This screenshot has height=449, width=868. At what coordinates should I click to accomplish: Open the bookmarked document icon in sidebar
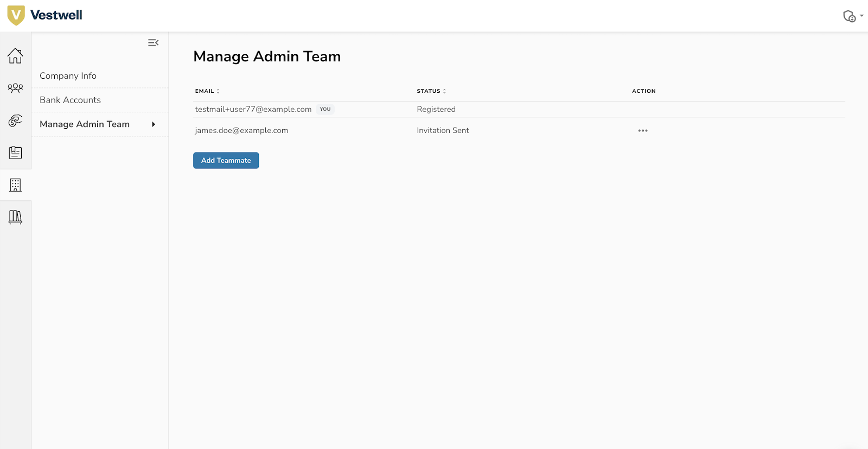coord(15,153)
